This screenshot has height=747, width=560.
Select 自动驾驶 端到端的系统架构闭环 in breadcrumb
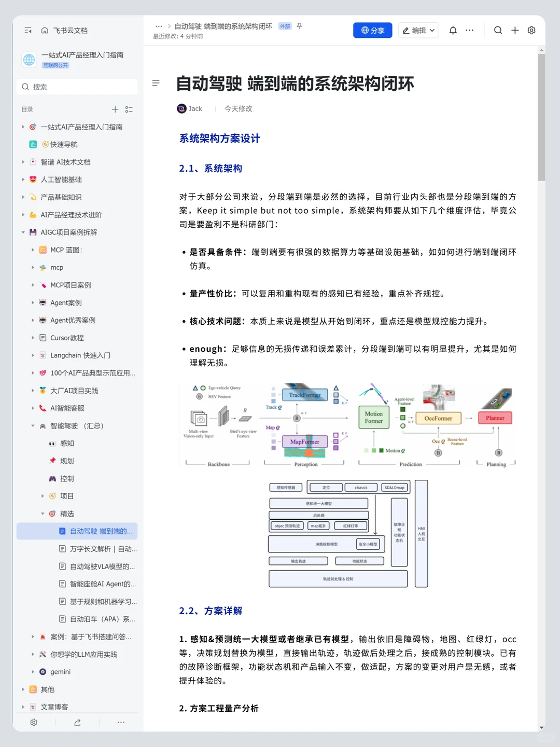click(x=222, y=26)
